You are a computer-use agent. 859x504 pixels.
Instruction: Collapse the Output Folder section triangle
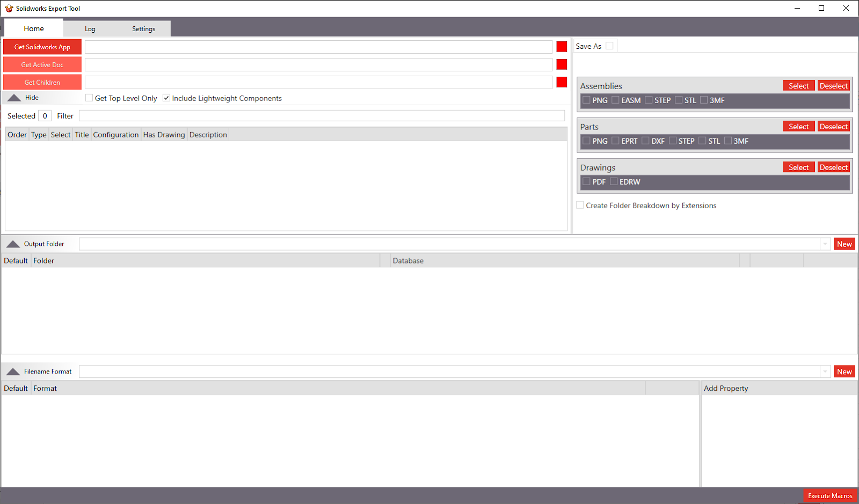point(13,244)
